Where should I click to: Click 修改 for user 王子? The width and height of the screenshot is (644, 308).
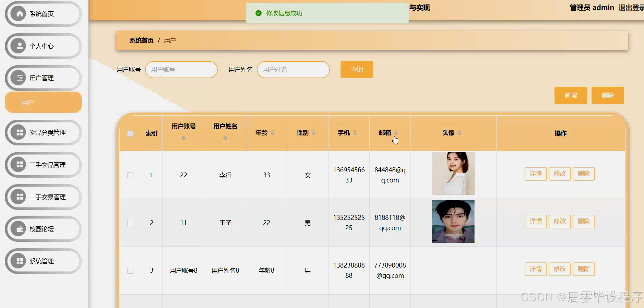click(560, 221)
